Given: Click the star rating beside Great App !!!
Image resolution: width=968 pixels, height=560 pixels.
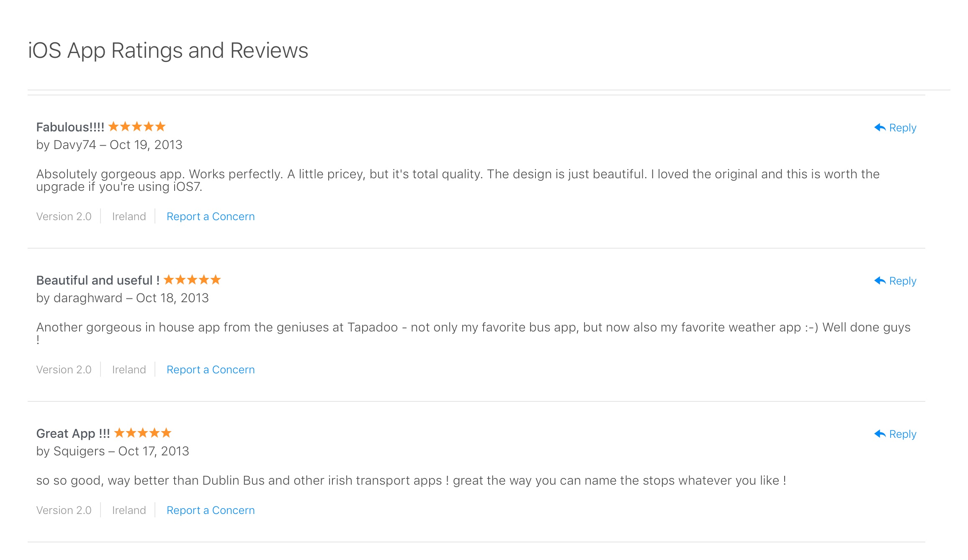Looking at the screenshot, I should [142, 433].
